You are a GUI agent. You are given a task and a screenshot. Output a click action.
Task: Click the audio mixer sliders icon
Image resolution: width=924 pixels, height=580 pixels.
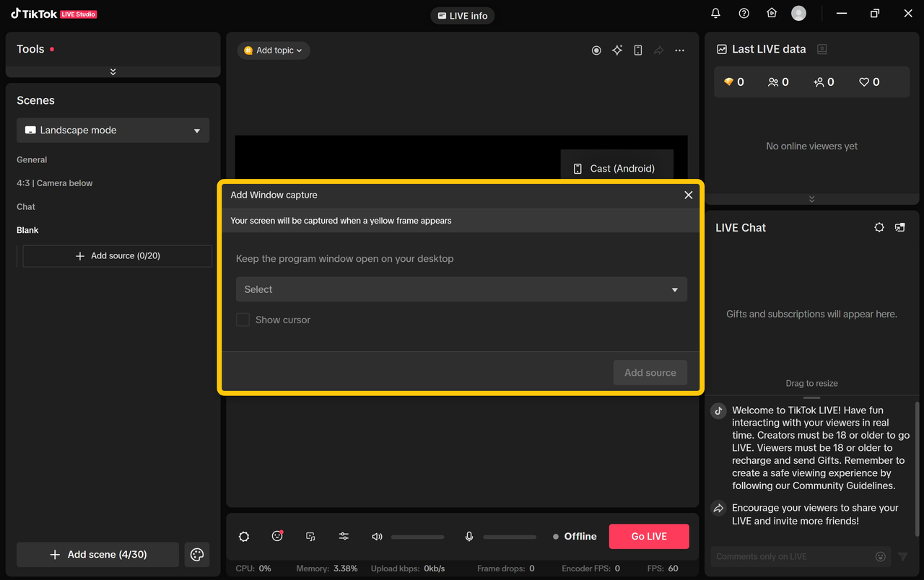[x=344, y=537]
